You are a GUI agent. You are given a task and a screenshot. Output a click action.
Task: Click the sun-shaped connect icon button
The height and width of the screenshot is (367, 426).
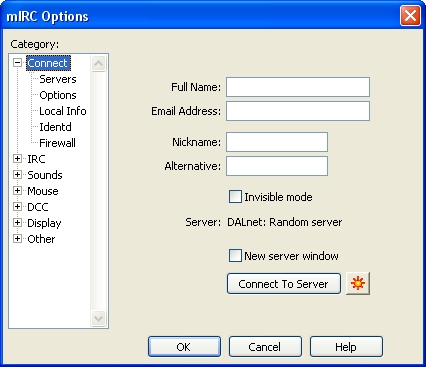[358, 283]
